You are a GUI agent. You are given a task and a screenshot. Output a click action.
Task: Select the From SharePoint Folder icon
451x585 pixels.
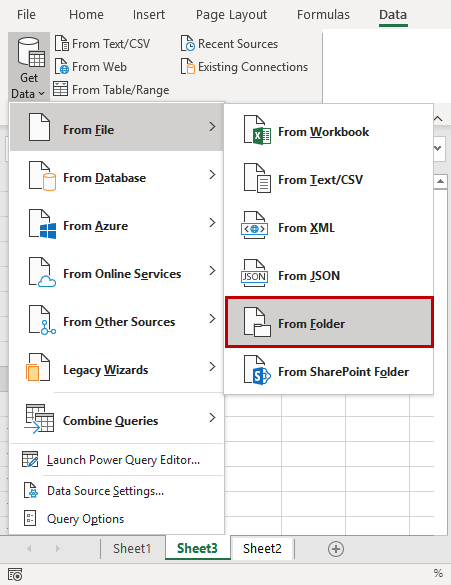[x=257, y=370]
